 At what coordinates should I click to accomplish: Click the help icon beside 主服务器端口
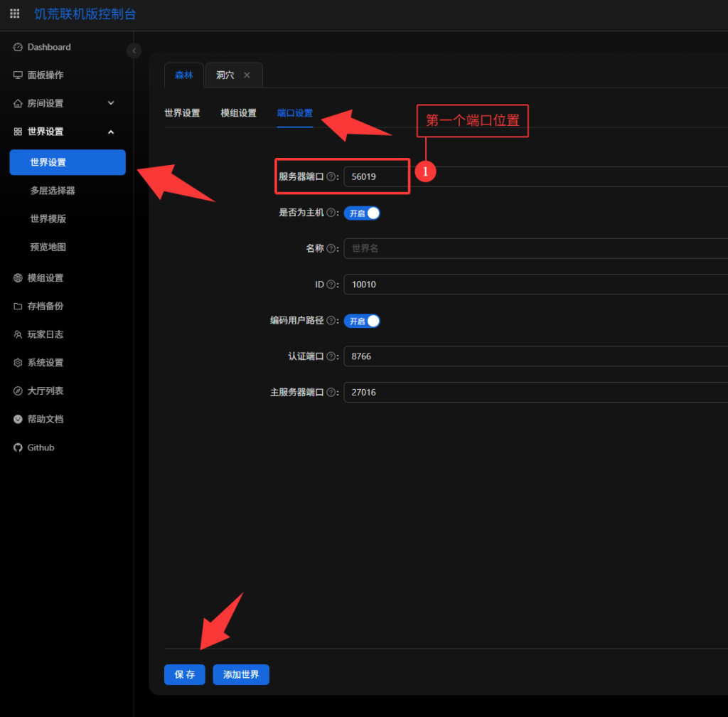coord(331,393)
